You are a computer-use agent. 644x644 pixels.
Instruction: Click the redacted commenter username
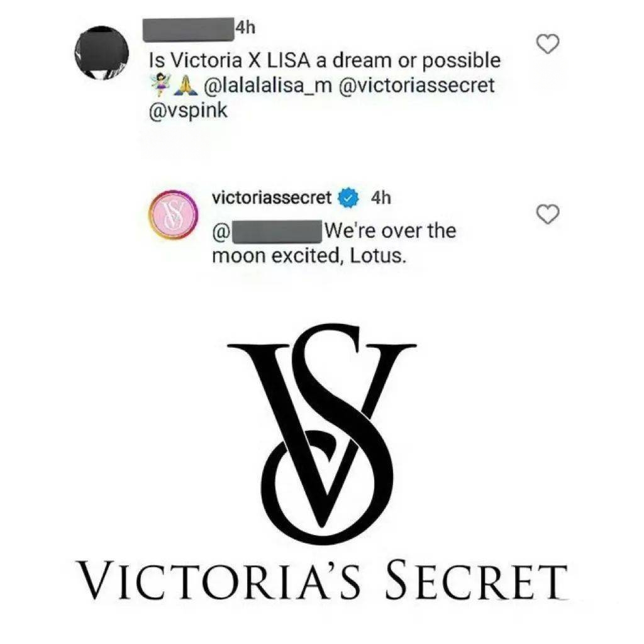click(x=189, y=30)
